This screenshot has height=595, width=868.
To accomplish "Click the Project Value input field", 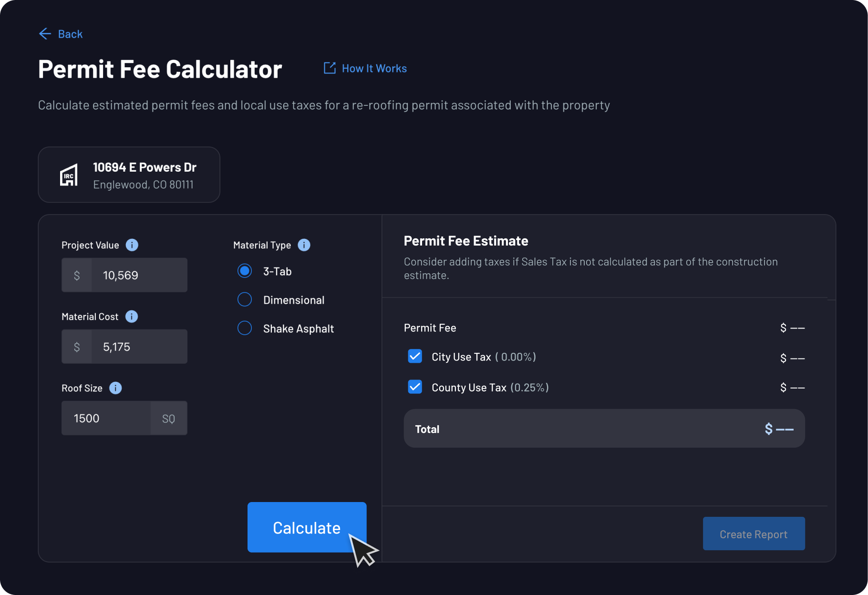I will [138, 275].
